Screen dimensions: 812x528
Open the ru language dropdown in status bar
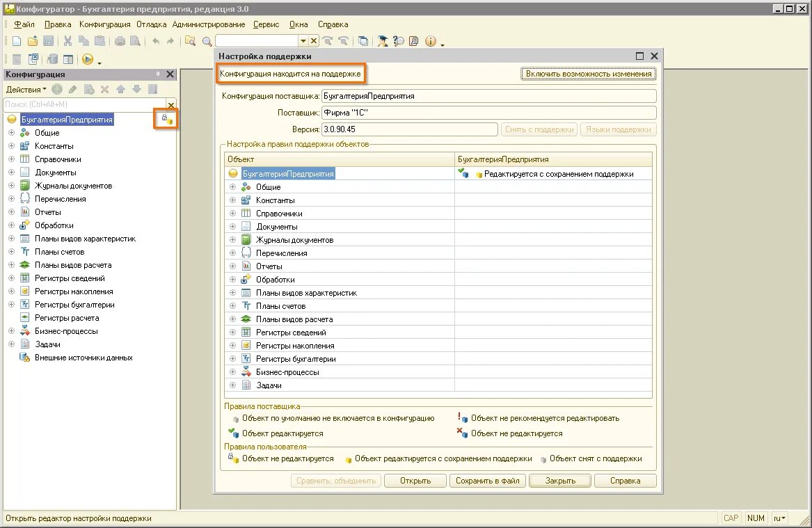tap(779, 518)
